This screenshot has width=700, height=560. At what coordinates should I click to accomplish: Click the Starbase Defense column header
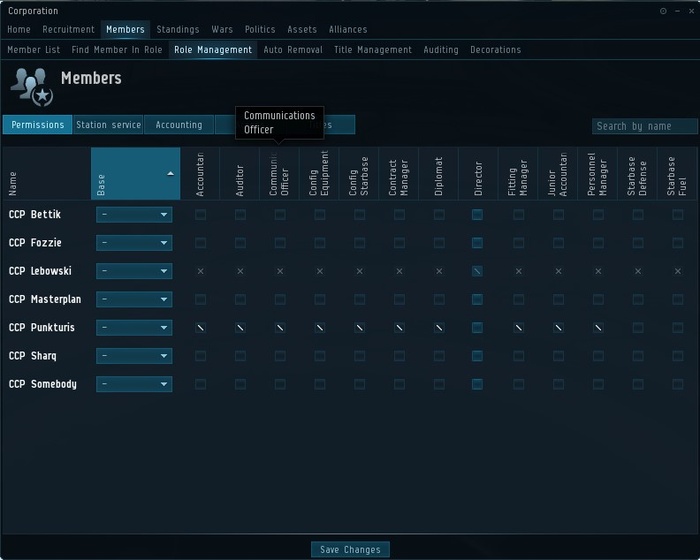tap(637, 176)
